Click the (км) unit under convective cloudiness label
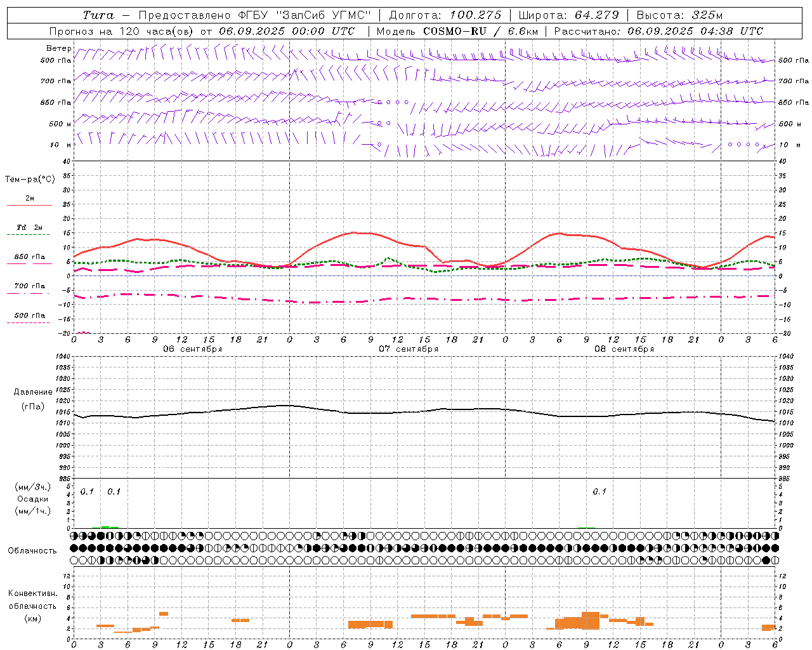The width and height of the screenshot is (812, 650). (33, 618)
